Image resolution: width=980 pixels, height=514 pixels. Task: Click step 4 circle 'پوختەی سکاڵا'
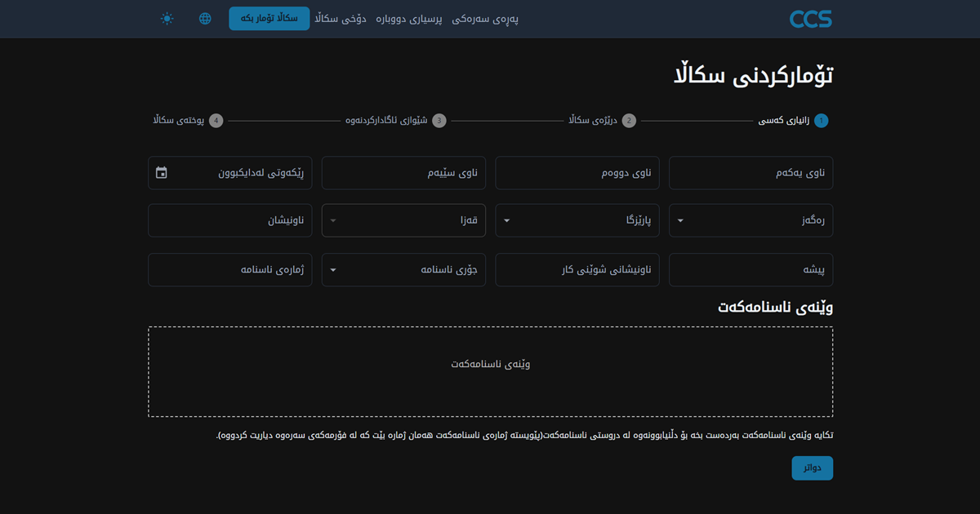pyautogui.click(x=216, y=121)
